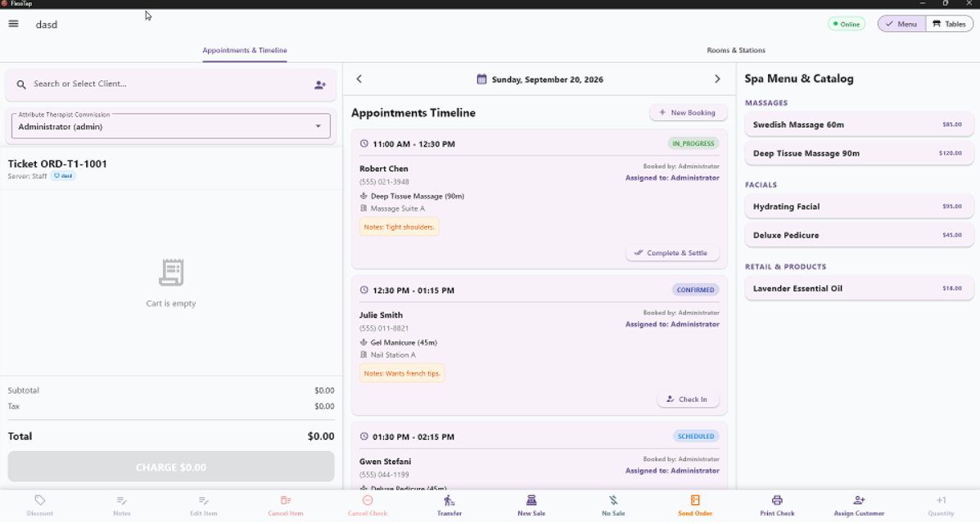Go to next day arrow
This screenshot has height=524, width=980.
click(717, 79)
